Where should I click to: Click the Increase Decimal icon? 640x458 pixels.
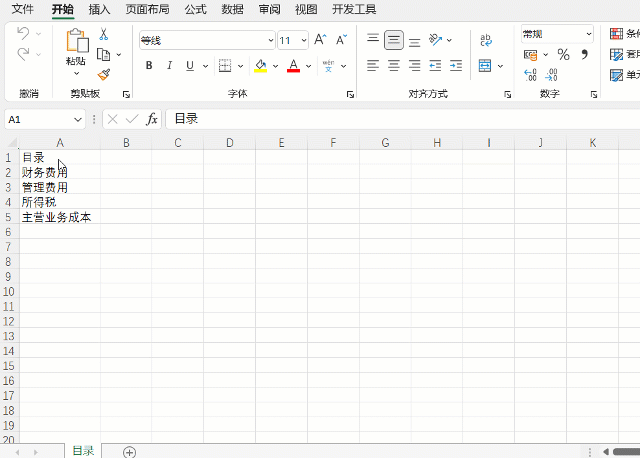pos(530,76)
